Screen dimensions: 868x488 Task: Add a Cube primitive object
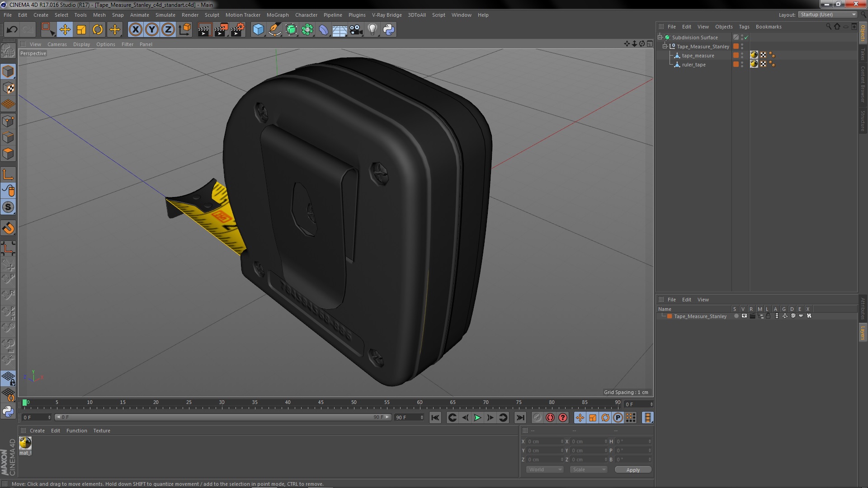pos(258,30)
